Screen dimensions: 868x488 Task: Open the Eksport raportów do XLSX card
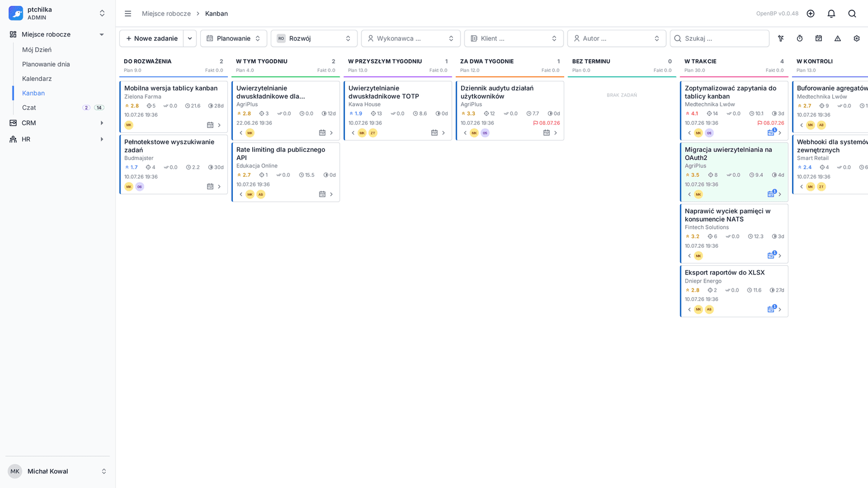coord(733,291)
